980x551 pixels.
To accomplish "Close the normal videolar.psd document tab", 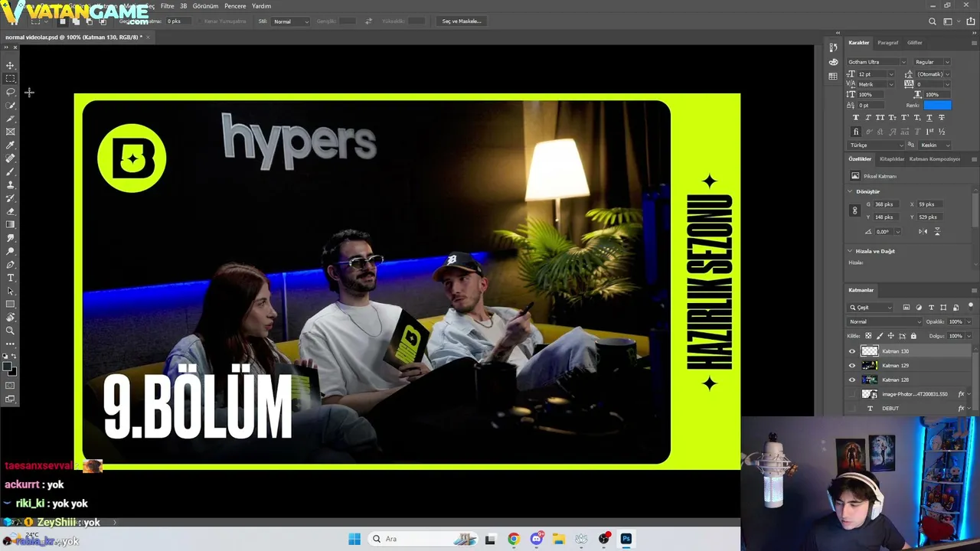I will point(148,37).
